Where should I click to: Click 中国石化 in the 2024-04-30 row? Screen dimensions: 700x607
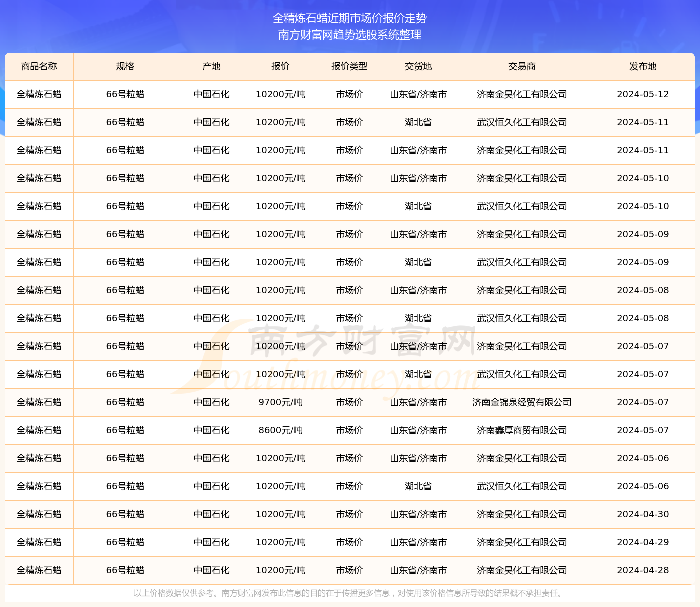(x=212, y=514)
